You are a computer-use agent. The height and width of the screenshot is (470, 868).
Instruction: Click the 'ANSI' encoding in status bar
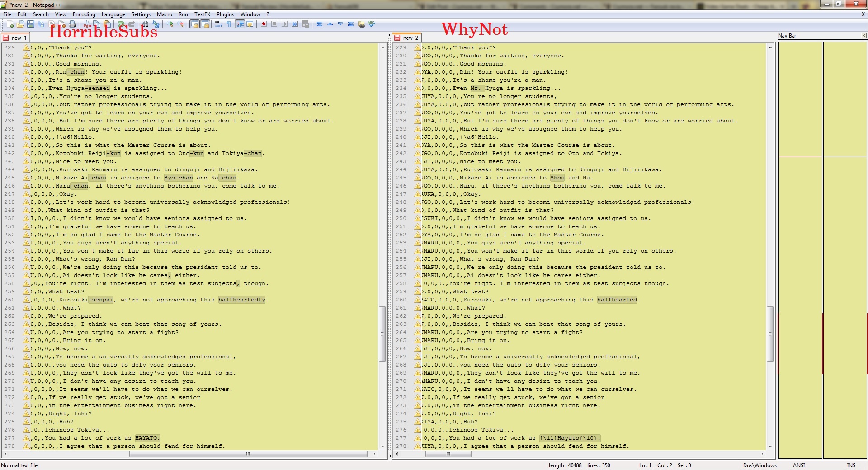coord(799,465)
